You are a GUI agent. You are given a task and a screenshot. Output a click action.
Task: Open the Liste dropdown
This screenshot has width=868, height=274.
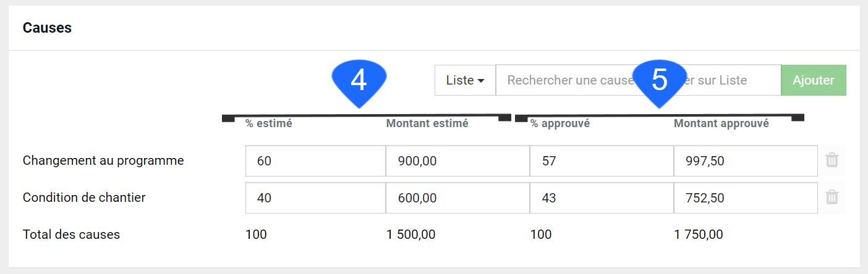(x=465, y=80)
